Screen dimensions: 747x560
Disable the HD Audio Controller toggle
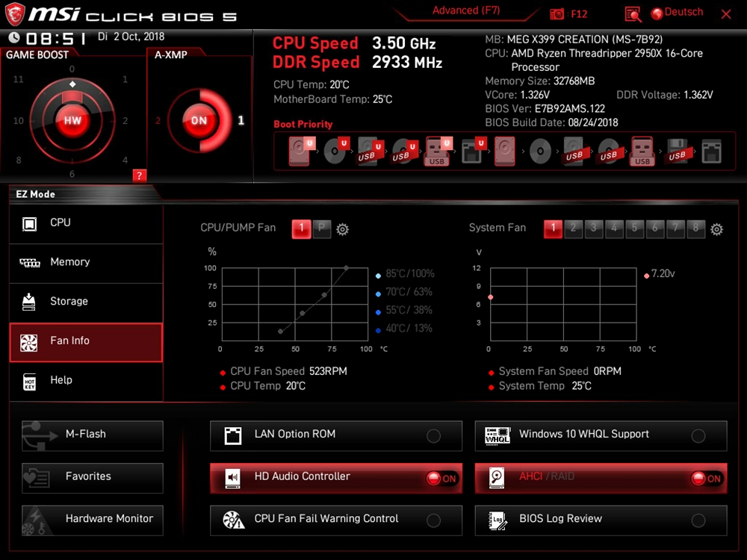click(441, 479)
